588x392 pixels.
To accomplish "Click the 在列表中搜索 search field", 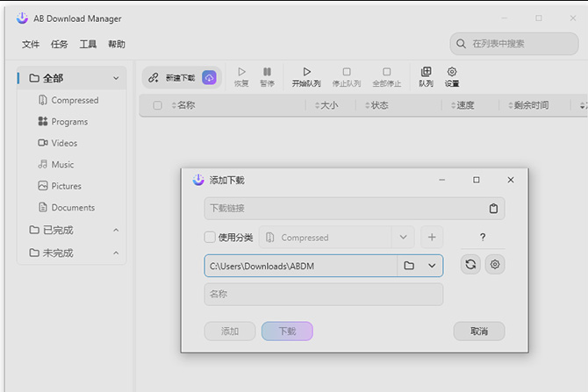I will pos(514,44).
